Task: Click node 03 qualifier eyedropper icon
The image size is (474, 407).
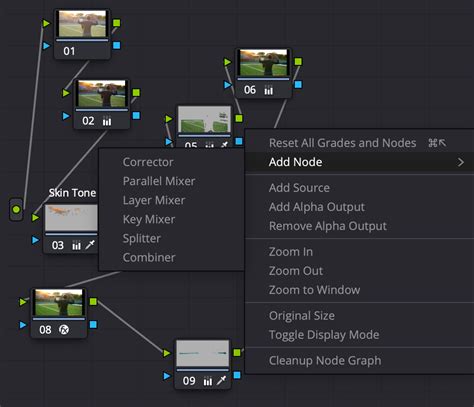Action: tap(90, 245)
